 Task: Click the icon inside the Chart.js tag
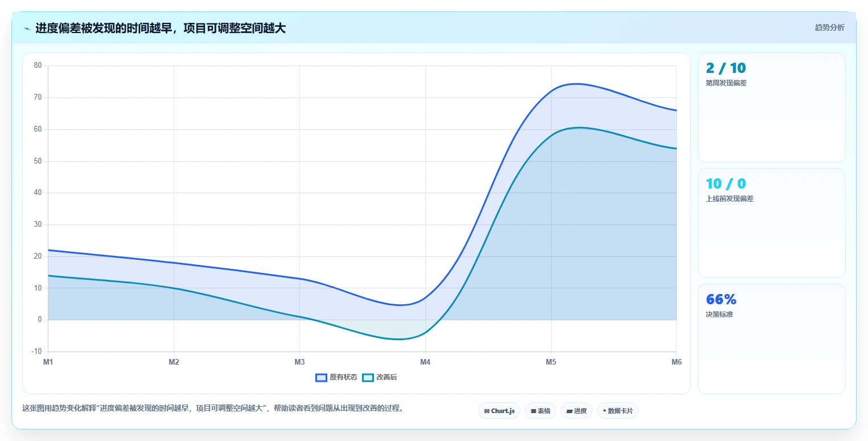point(487,411)
